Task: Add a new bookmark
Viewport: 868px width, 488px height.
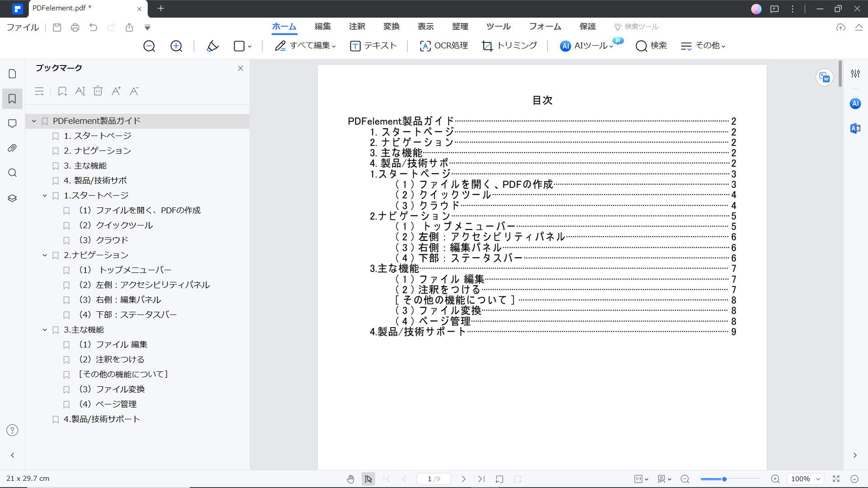Action: click(x=62, y=91)
